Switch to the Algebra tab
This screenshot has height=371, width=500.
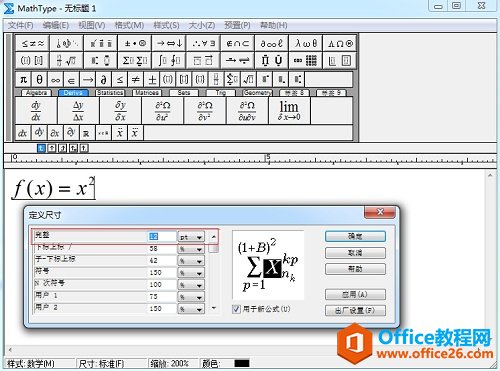click(36, 93)
